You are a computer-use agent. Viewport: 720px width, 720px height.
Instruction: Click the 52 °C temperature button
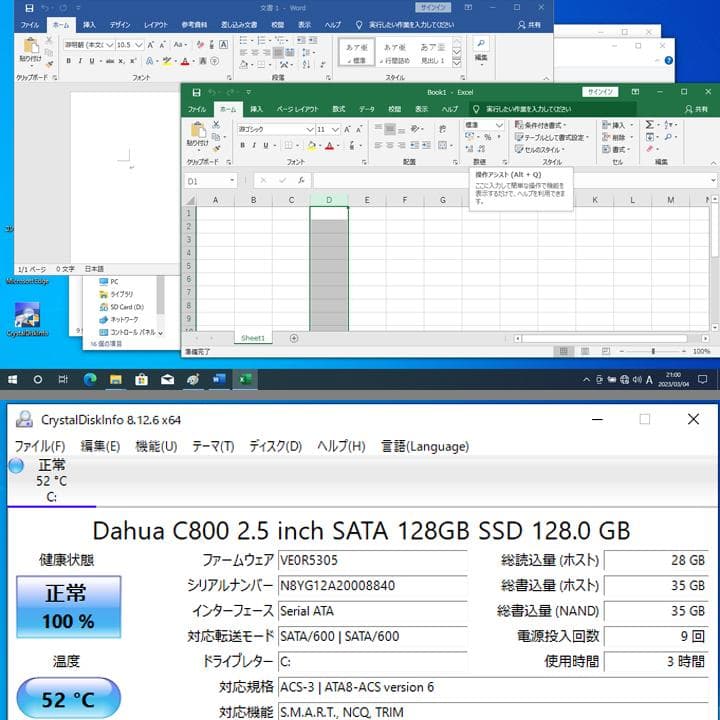click(x=68, y=698)
